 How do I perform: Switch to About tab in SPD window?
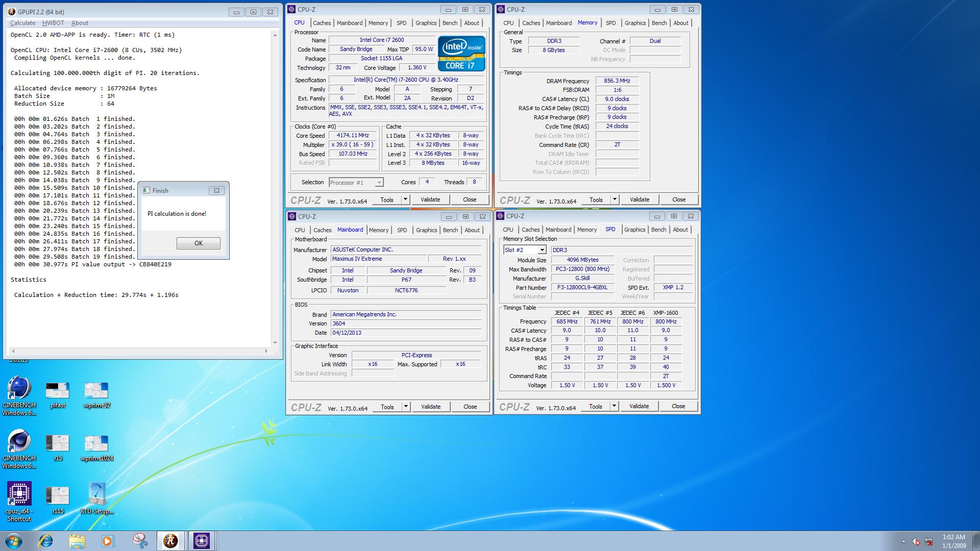680,230
